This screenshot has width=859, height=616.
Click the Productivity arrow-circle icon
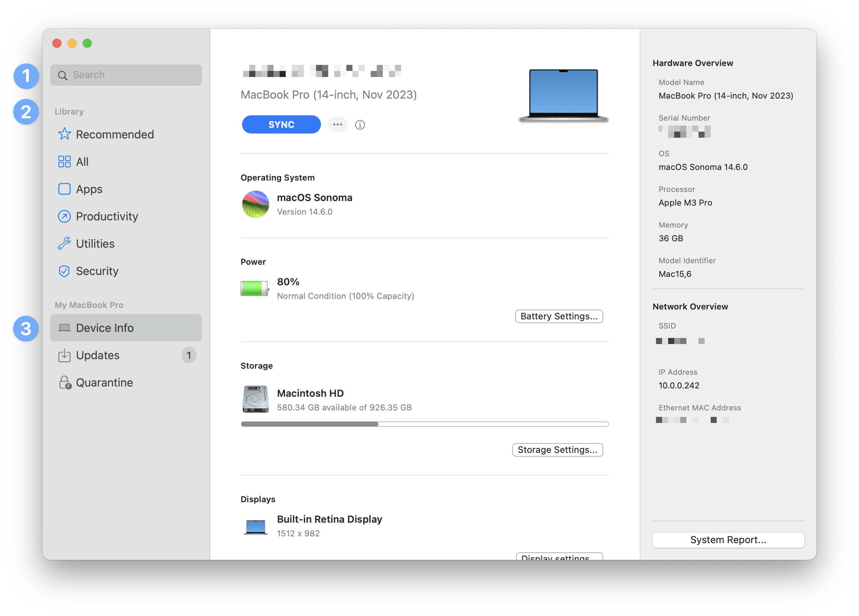click(x=64, y=216)
